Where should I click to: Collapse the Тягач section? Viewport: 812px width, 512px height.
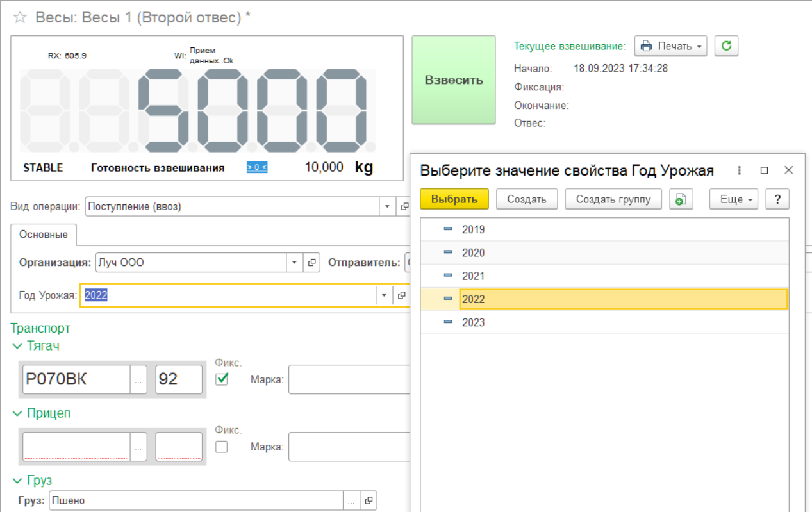pos(17,346)
